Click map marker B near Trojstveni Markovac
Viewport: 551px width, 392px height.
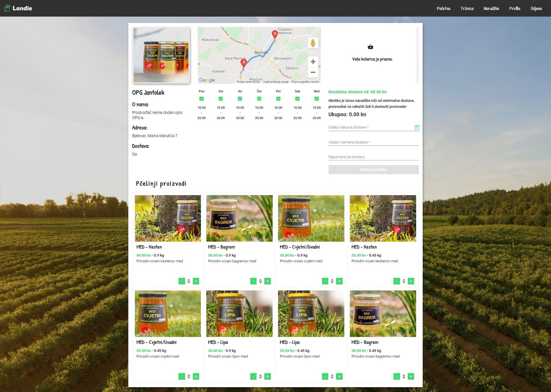pos(275,34)
